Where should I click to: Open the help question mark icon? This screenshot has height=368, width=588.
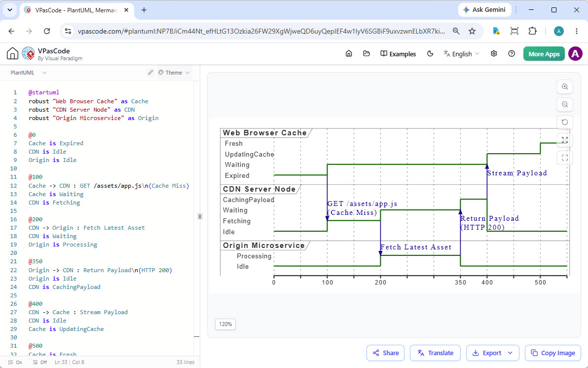click(512, 54)
